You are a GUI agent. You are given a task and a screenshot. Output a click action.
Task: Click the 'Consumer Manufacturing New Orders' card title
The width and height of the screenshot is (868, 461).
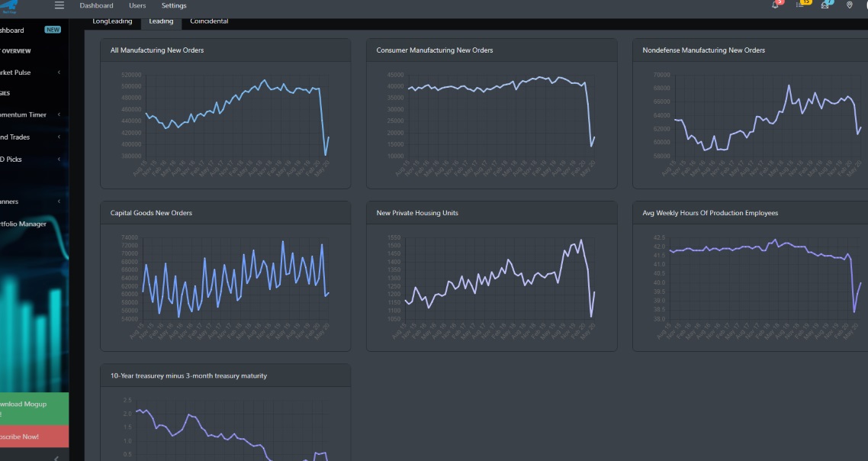pos(435,50)
